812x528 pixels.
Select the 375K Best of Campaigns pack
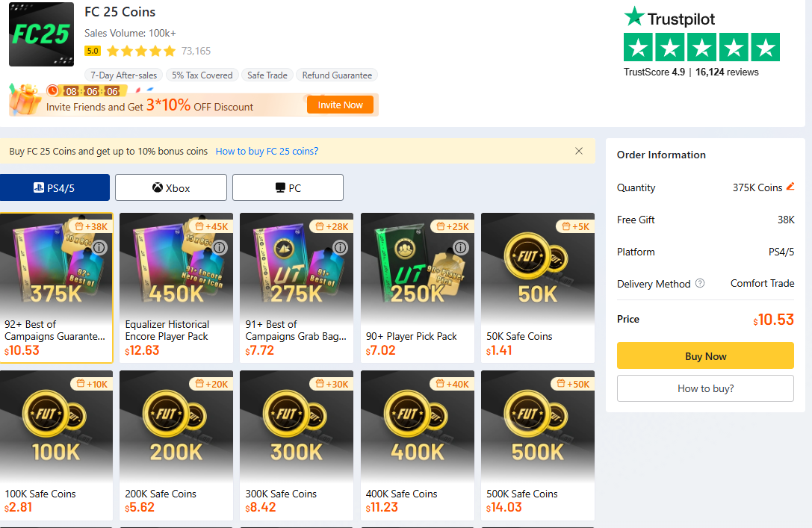coord(56,288)
